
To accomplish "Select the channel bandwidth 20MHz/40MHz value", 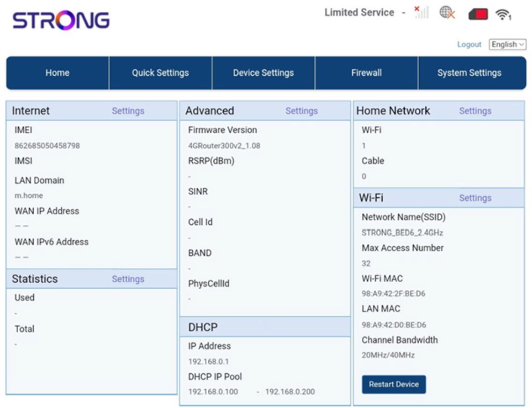I will coord(388,355).
